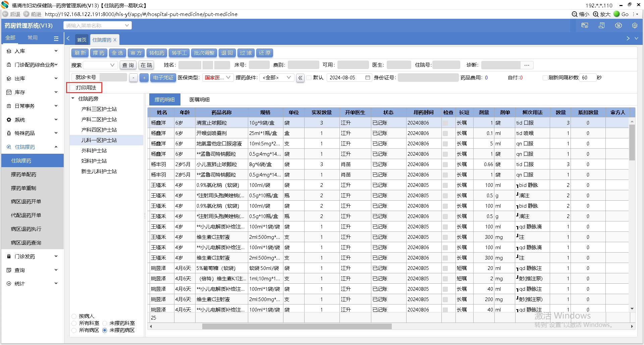This screenshot has height=345, width=644.
Task: Select the 外科护士站 tree item
Action: (94, 151)
